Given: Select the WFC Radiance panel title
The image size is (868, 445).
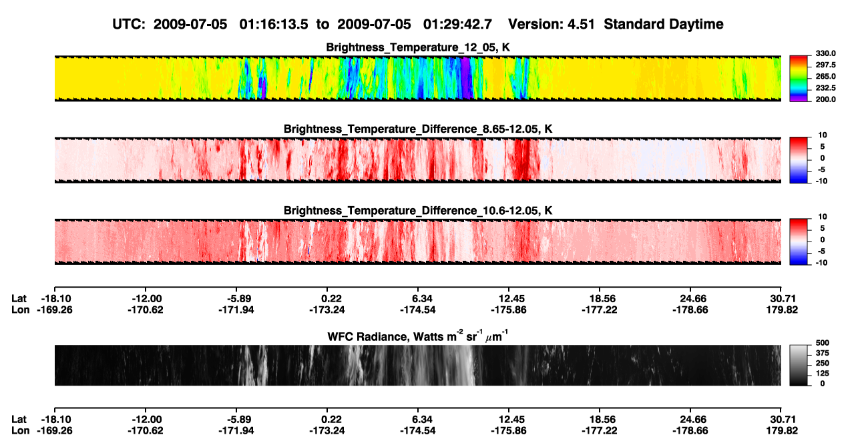Looking at the screenshot, I should pos(418,336).
